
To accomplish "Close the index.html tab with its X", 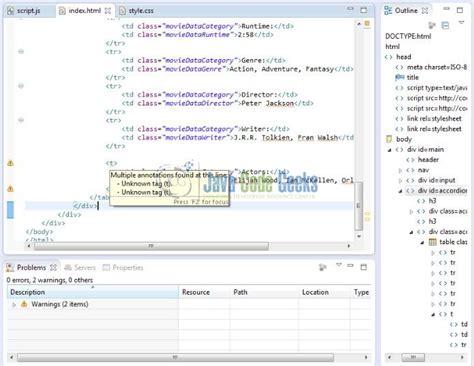I will (x=108, y=11).
